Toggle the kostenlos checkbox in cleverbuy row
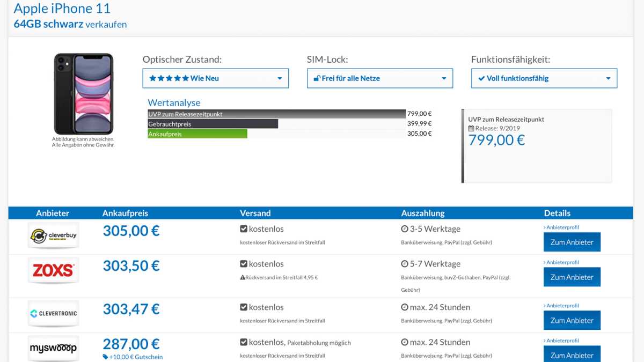This screenshot has width=644, height=362. click(x=244, y=229)
